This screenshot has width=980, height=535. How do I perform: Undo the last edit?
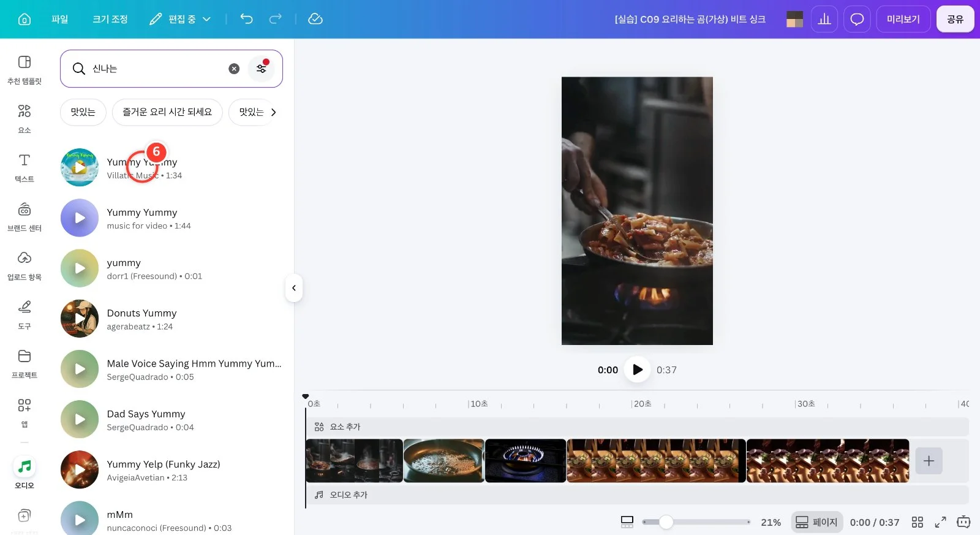coord(246,19)
